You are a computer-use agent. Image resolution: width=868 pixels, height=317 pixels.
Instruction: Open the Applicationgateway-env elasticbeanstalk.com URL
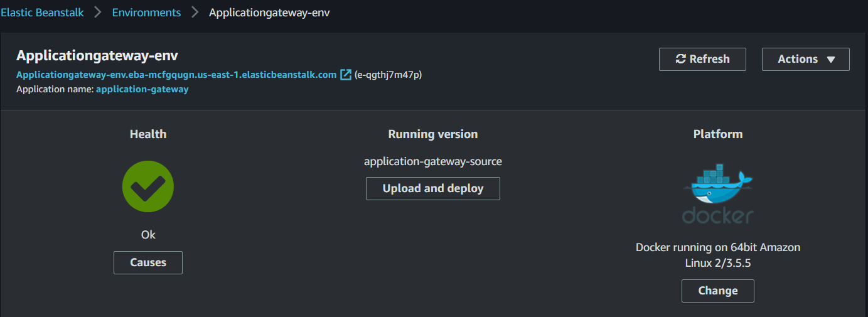pos(176,75)
